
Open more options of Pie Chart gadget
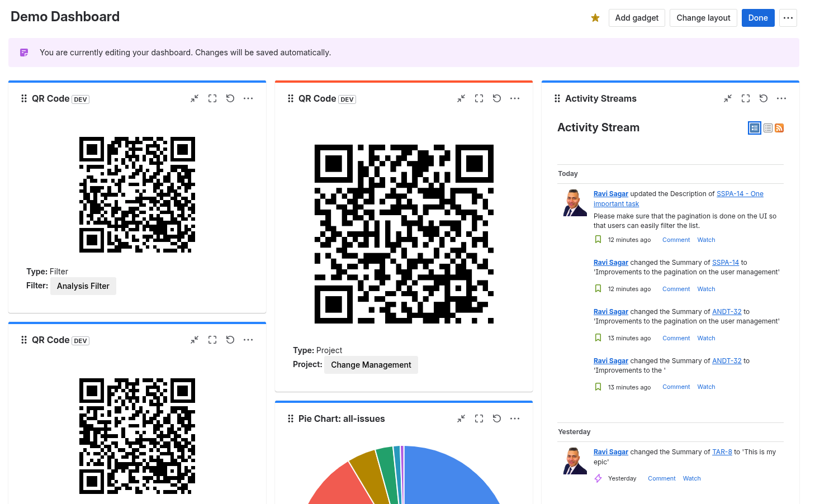point(515,419)
